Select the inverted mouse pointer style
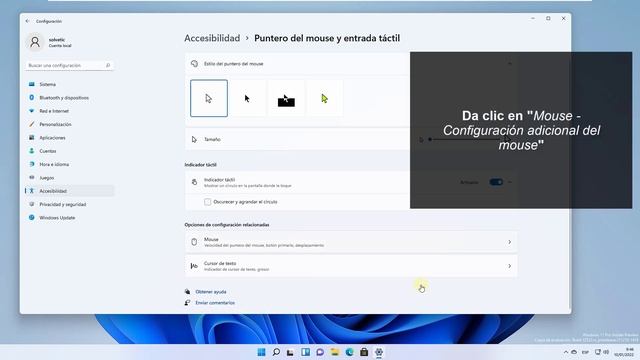The image size is (640, 360). tap(286, 98)
